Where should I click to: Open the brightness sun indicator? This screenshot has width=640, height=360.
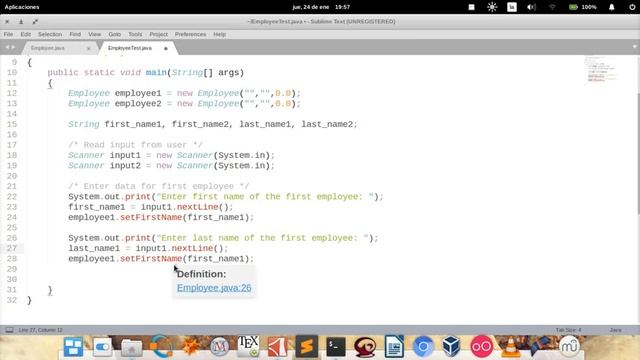492,7
